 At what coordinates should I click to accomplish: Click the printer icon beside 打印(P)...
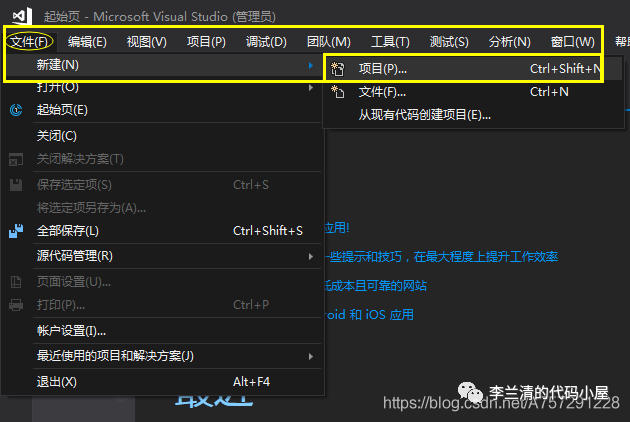pos(16,305)
